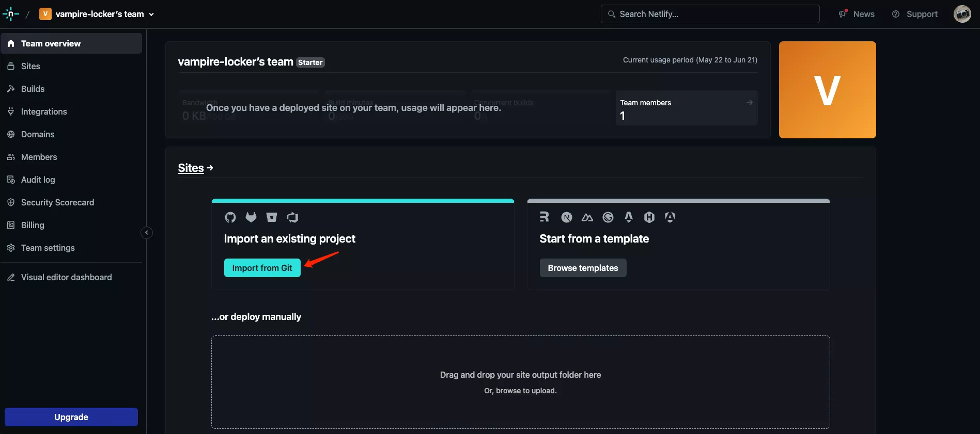Click the Import from Git button

tap(262, 268)
